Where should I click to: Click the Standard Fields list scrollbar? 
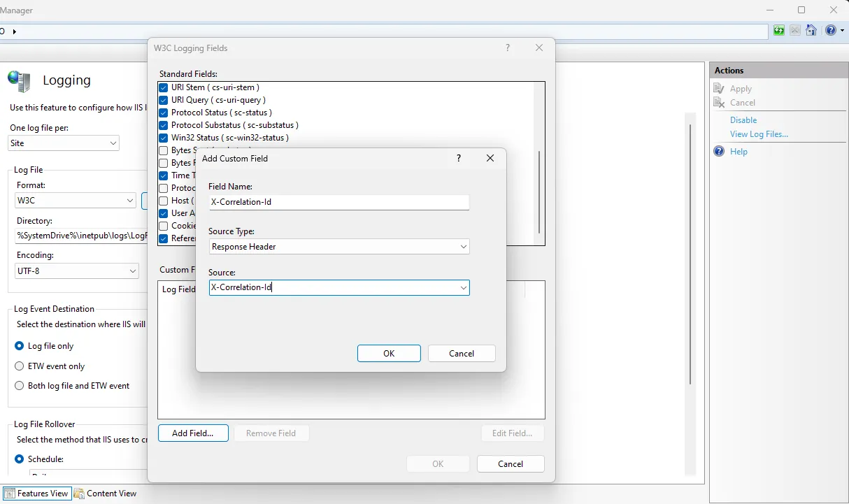(x=539, y=192)
